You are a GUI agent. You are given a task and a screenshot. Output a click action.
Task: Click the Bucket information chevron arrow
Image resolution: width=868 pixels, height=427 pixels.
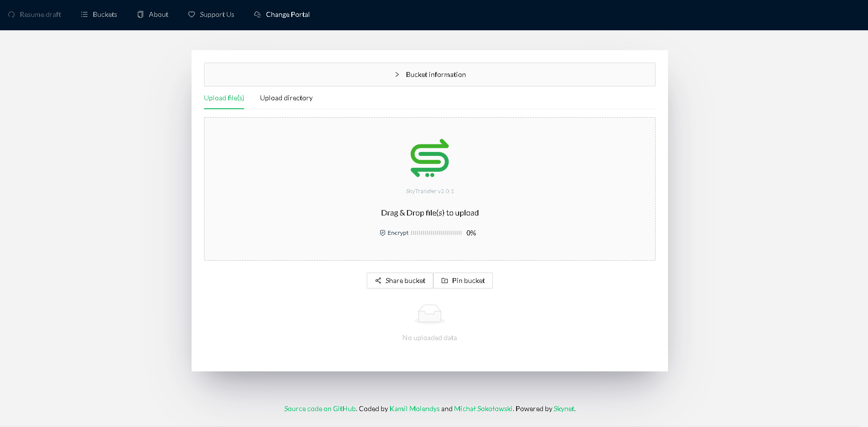coord(397,74)
